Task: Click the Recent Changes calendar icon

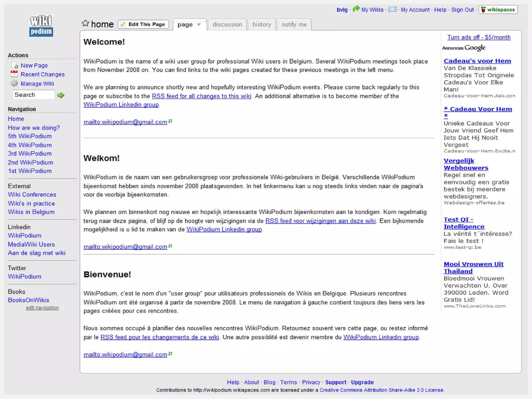Action: pyautogui.click(x=14, y=74)
